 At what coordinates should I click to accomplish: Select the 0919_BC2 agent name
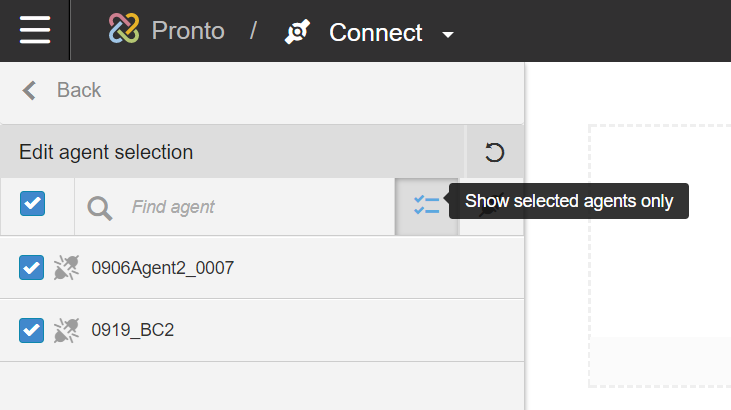click(132, 330)
